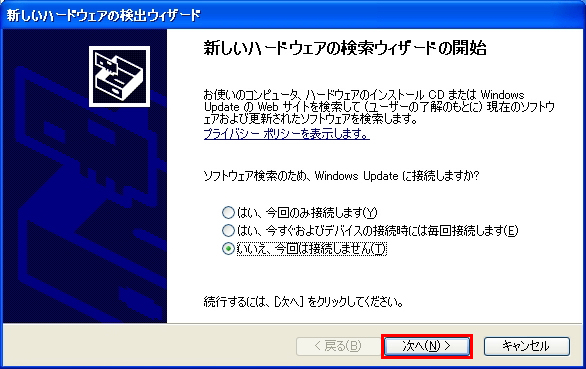Click the 続行するには、[次へ] instruction text
The image size is (586, 369).
[x=303, y=302]
